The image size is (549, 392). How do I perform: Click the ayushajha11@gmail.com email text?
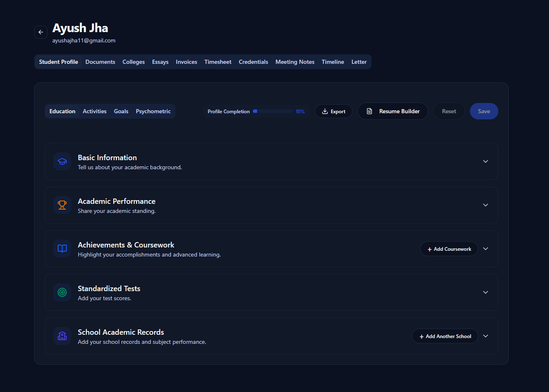84,41
